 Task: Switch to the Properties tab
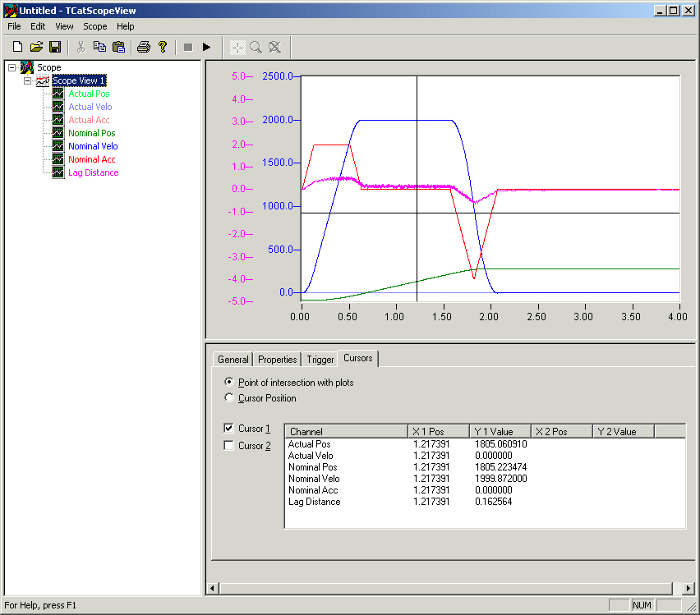277,360
